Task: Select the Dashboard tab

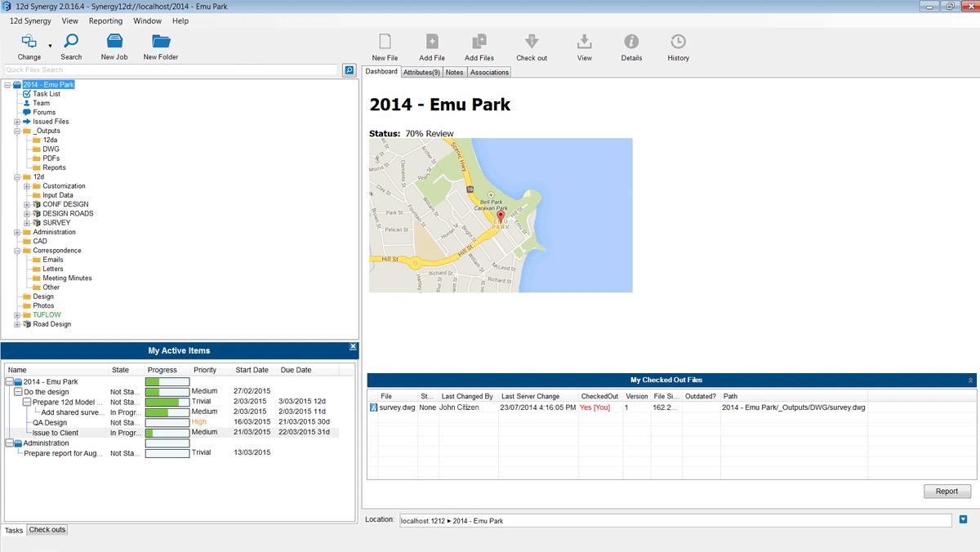Action: [381, 72]
